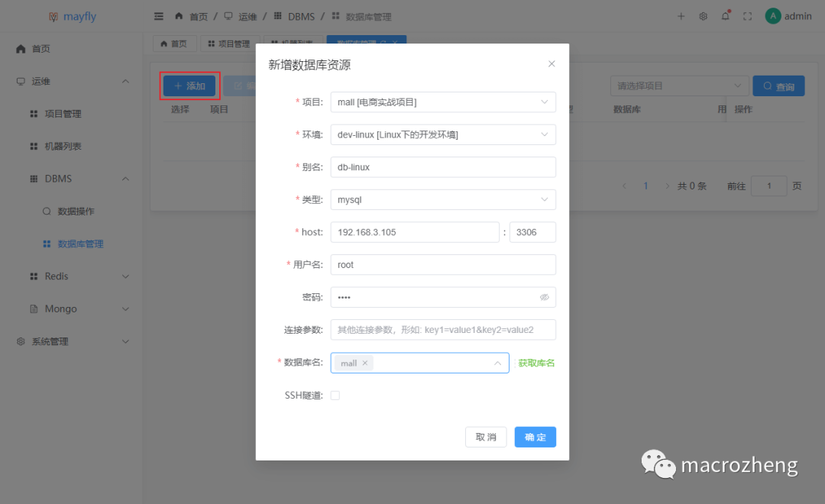
Task: Click the 确定 confirm button
Action: click(535, 437)
